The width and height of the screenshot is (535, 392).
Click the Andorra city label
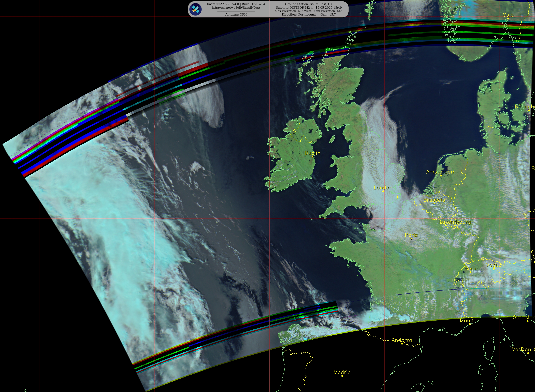coord(402,340)
